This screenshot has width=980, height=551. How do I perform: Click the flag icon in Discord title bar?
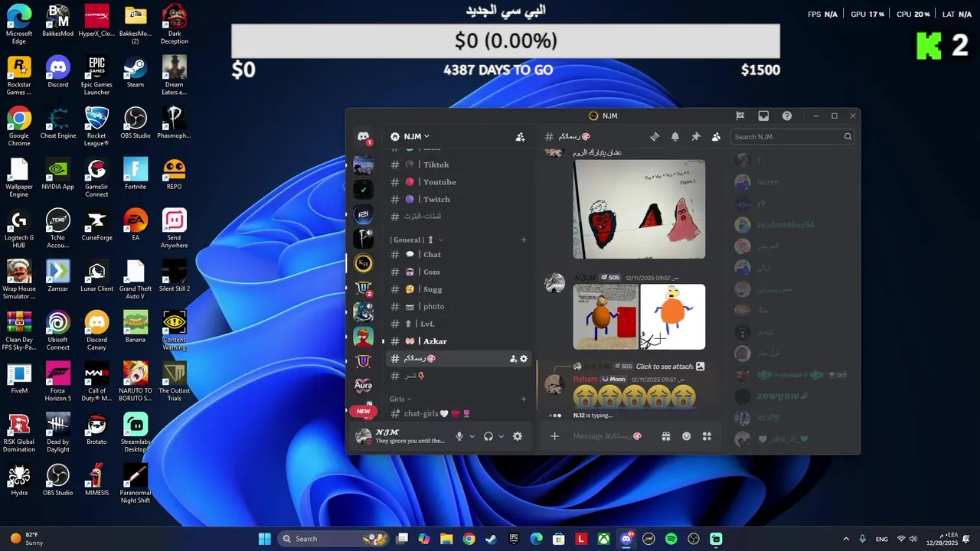tap(740, 116)
